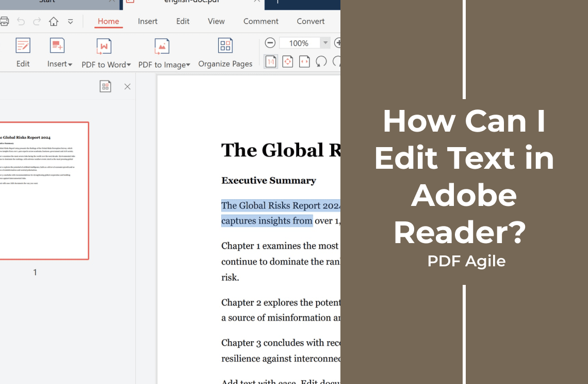The width and height of the screenshot is (588, 384).
Task: Set actual size with the 1:1 icon
Action: [x=271, y=61]
